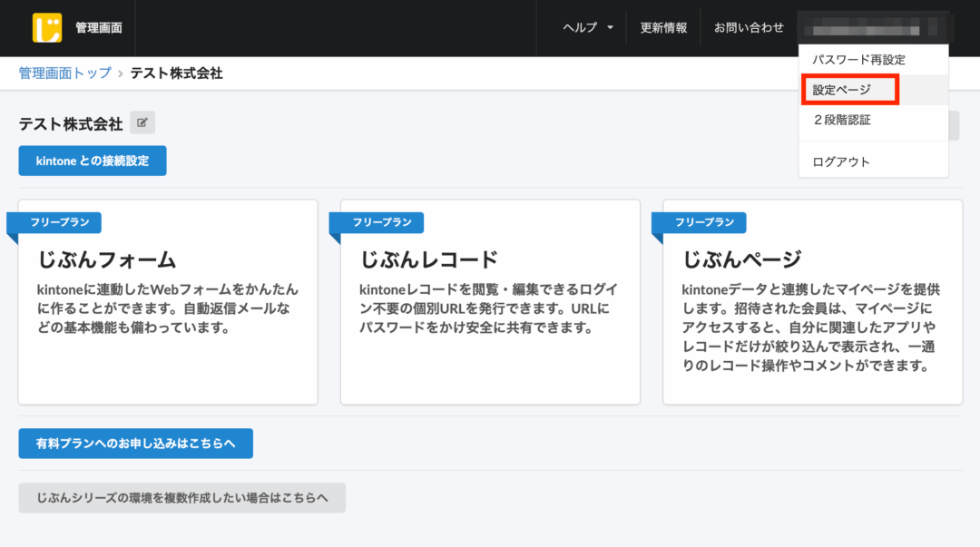Open the 管理画面トップ breadcrumb link

64,73
